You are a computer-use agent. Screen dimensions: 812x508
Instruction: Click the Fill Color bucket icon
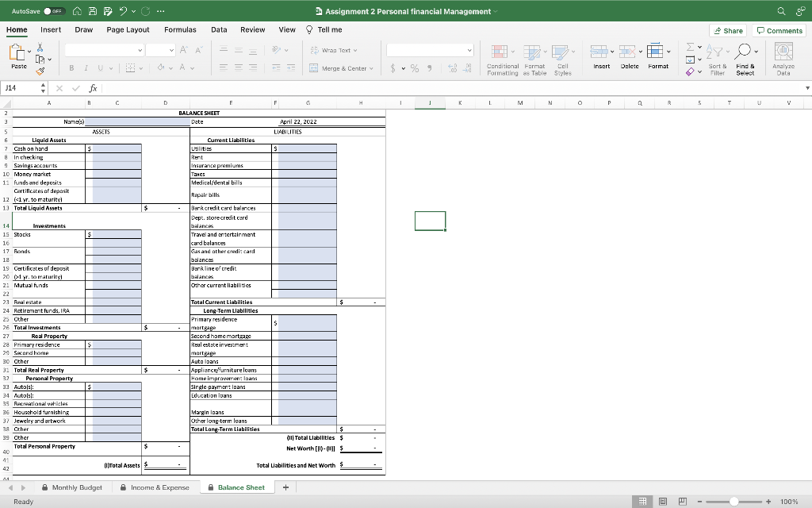pos(161,67)
